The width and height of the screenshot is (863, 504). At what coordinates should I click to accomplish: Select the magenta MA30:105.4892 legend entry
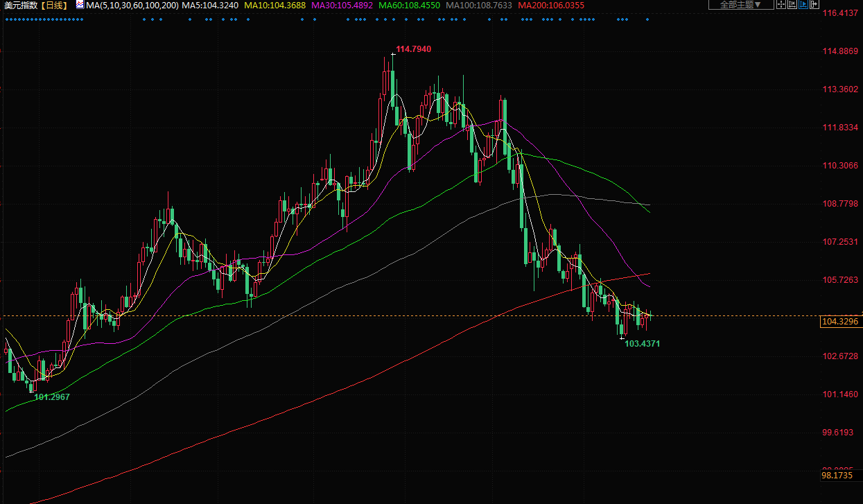345,5
